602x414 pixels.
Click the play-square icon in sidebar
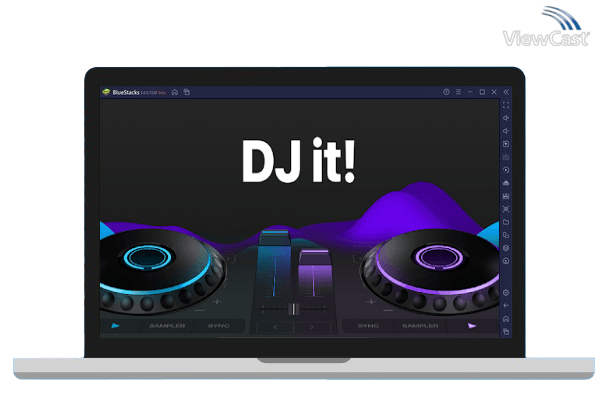click(506, 144)
